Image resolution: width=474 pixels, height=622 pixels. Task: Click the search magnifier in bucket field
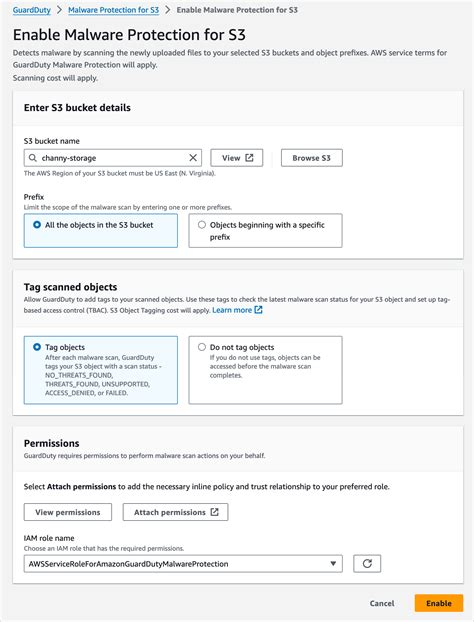coord(33,158)
